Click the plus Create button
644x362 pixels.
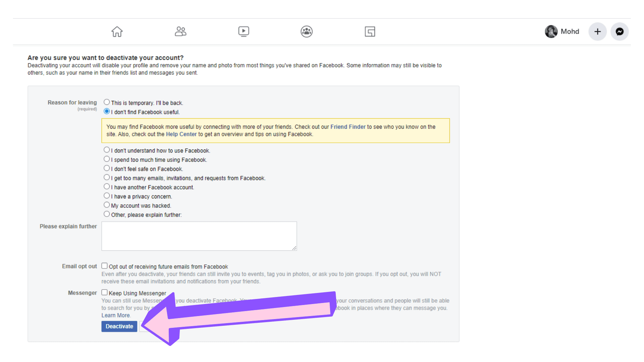597,32
